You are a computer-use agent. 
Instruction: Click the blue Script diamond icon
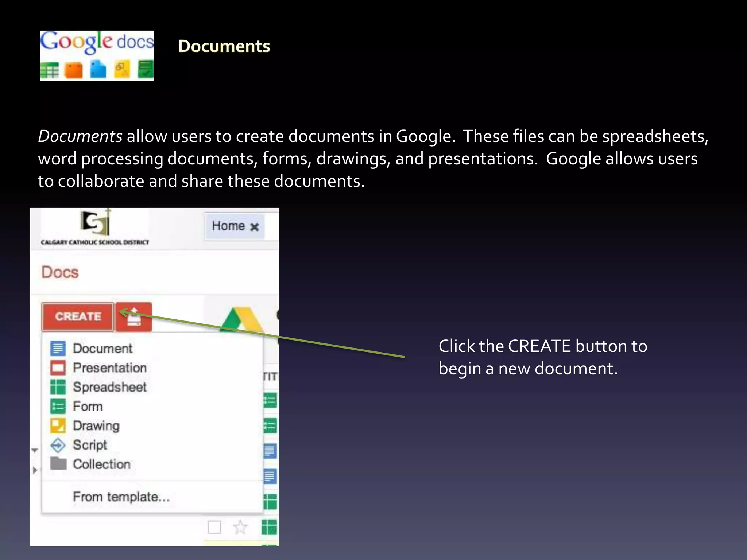click(x=58, y=445)
